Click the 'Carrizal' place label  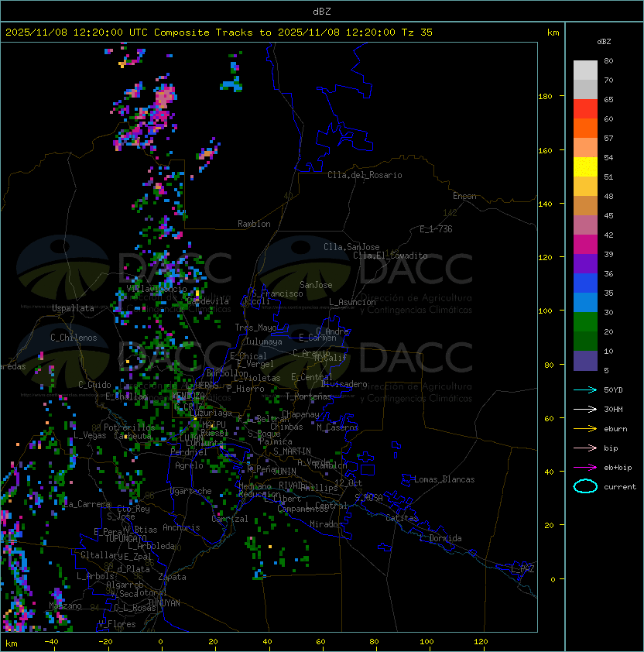tap(230, 519)
